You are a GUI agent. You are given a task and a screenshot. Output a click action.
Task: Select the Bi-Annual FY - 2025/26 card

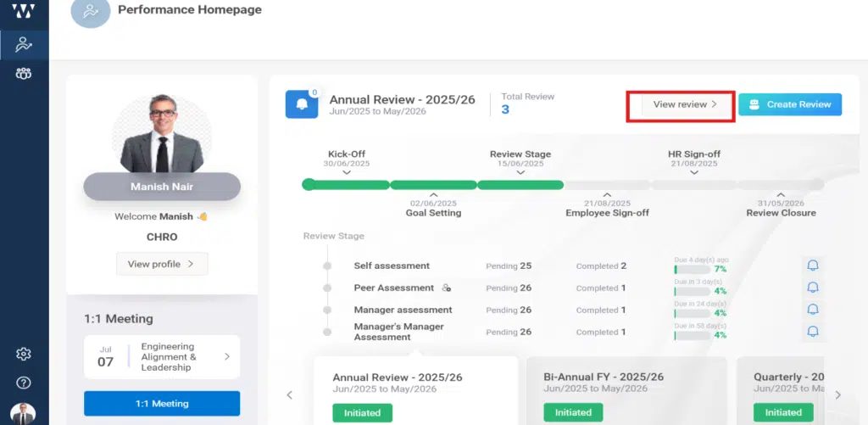pos(626,391)
